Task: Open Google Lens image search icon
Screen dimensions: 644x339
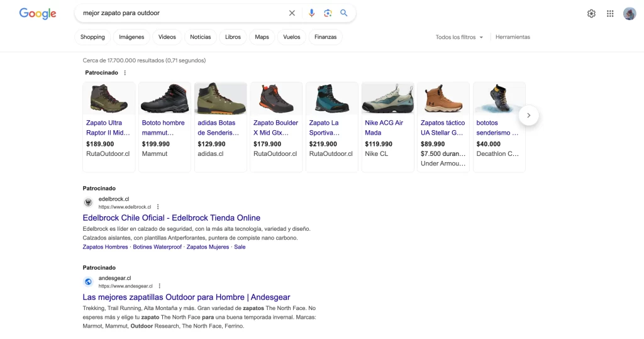Action: (x=328, y=13)
